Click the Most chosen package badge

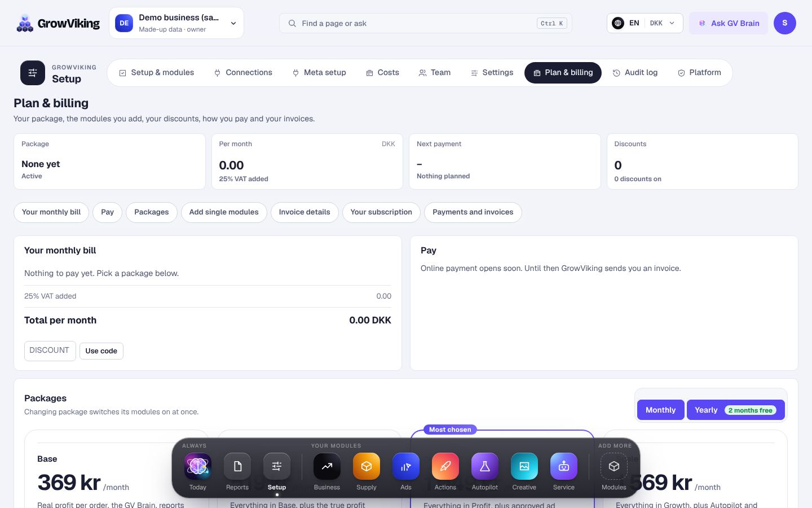coord(450,430)
